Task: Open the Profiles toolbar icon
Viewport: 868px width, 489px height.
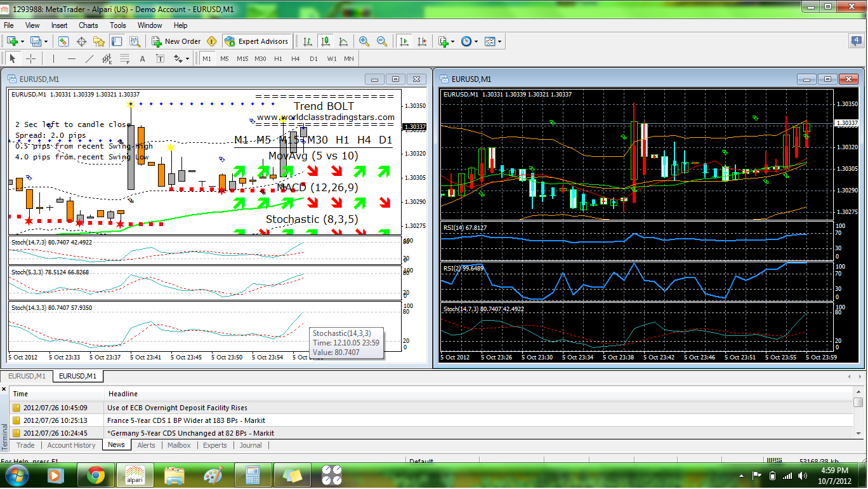Action: pyautogui.click(x=36, y=41)
